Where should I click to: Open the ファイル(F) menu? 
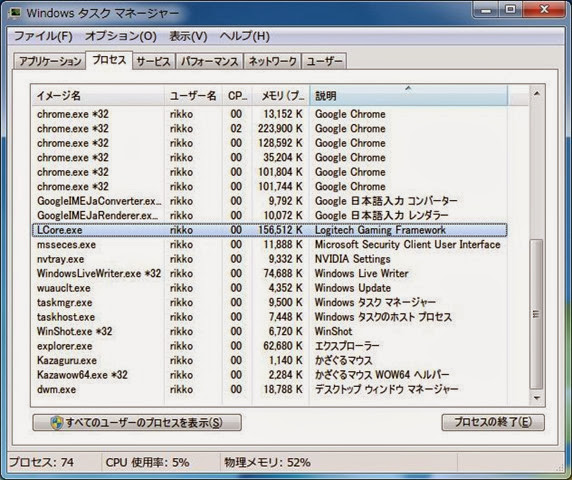[43, 36]
